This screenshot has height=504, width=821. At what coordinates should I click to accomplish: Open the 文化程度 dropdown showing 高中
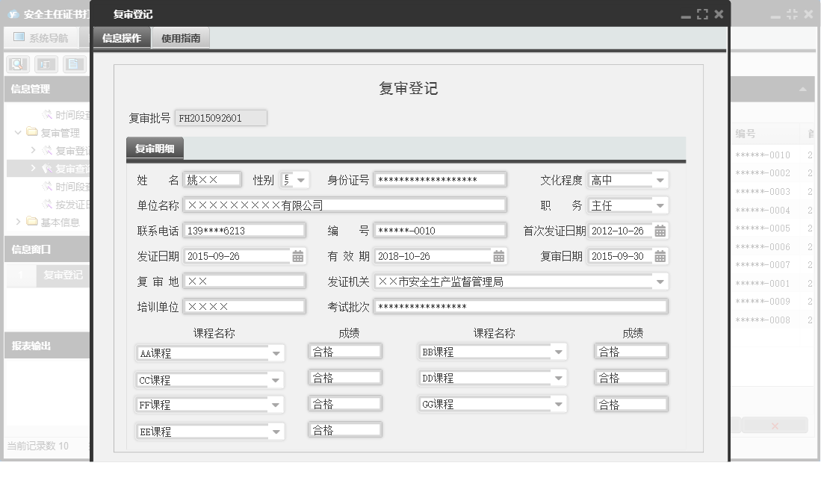660,179
